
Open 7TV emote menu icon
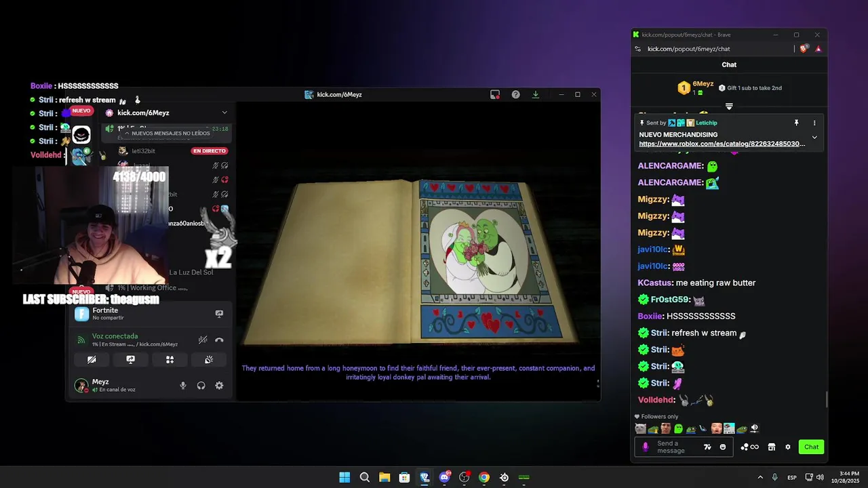click(707, 447)
